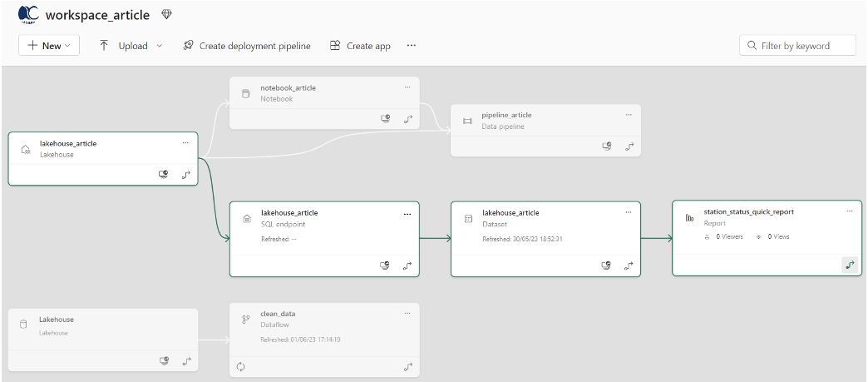Click impact analysis icon on lakehouse_article Dataset card
868x382 pixels.
607,265
